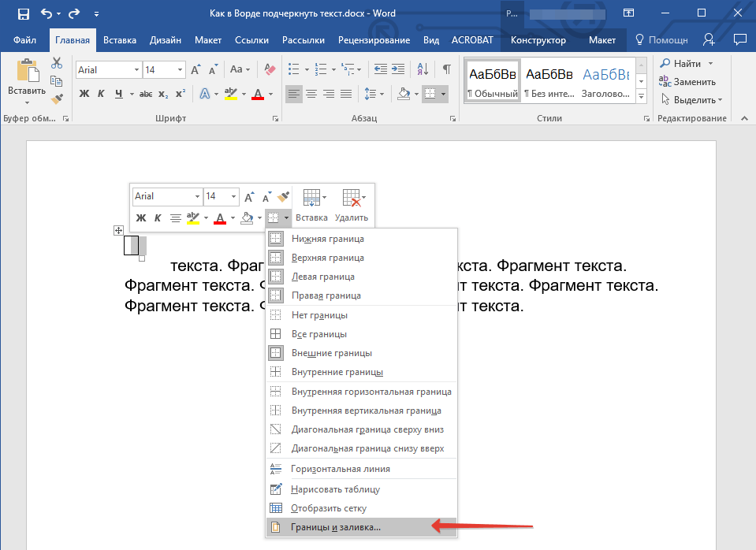The width and height of the screenshot is (756, 550).
Task: Open the Arial font name dropdown in ribbon
Action: [x=136, y=70]
